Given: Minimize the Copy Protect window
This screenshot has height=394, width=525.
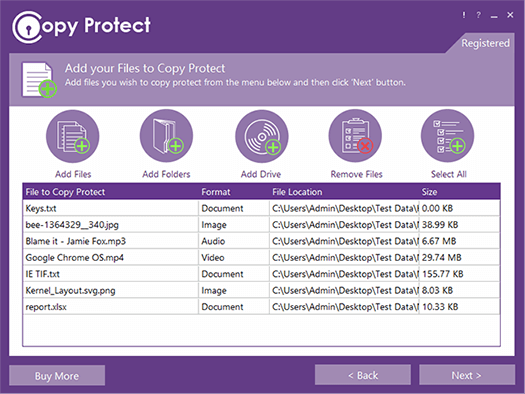Looking at the screenshot, I should pyautogui.click(x=494, y=16).
